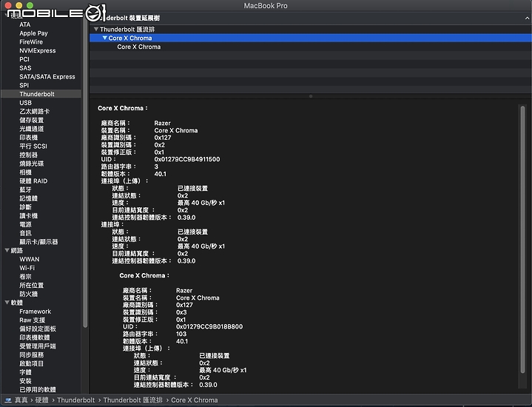Select ATA in the sidebar

24,24
